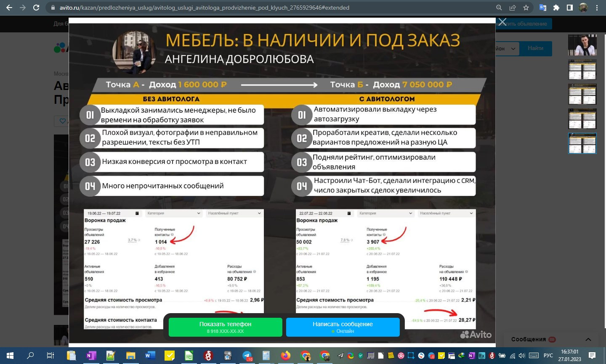Click the contacts value 3 907
Screen dimensions: 606x364
coord(373,242)
